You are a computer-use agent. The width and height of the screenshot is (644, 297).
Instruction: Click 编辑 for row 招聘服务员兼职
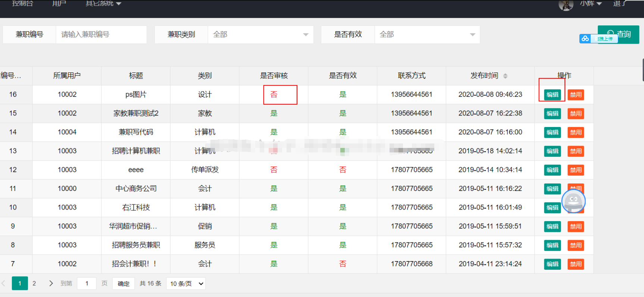[553, 245]
